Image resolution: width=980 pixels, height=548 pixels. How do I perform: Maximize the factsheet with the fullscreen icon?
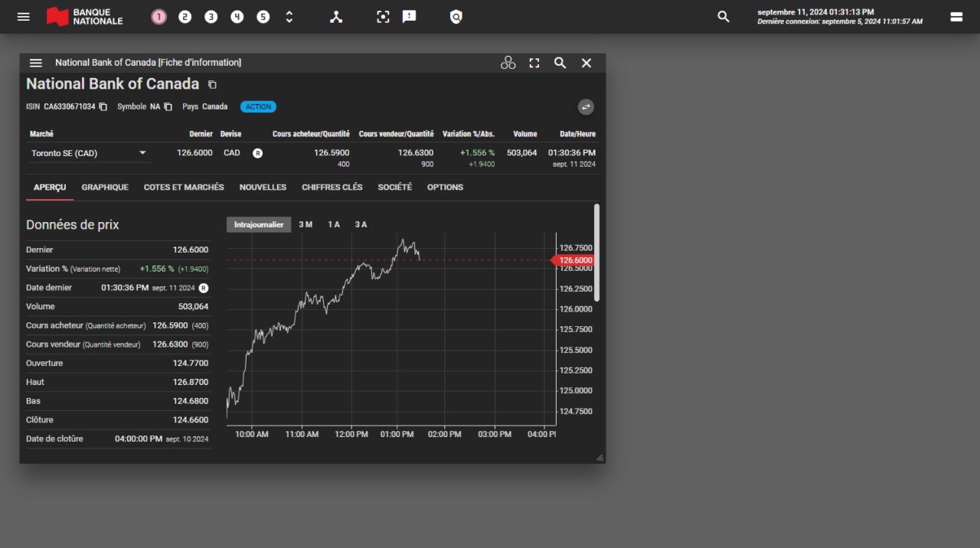pos(534,63)
